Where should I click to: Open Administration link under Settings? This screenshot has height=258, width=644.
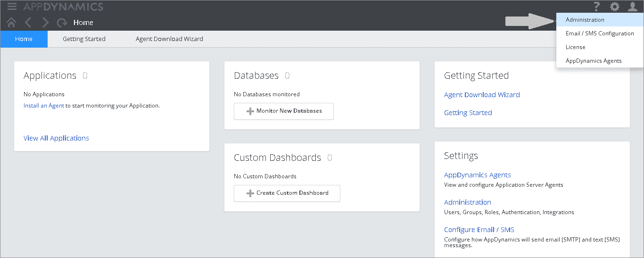click(468, 202)
